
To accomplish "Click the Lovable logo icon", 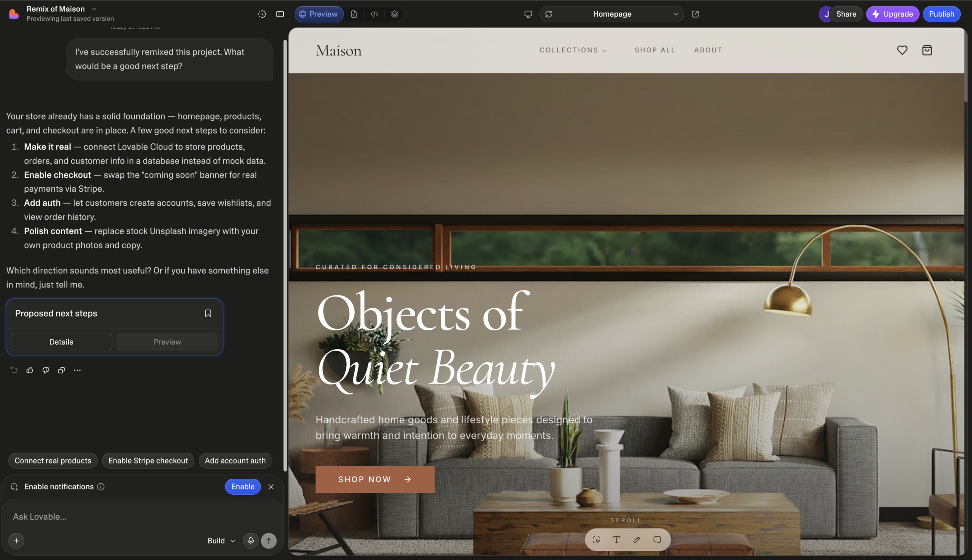I will coord(14,14).
